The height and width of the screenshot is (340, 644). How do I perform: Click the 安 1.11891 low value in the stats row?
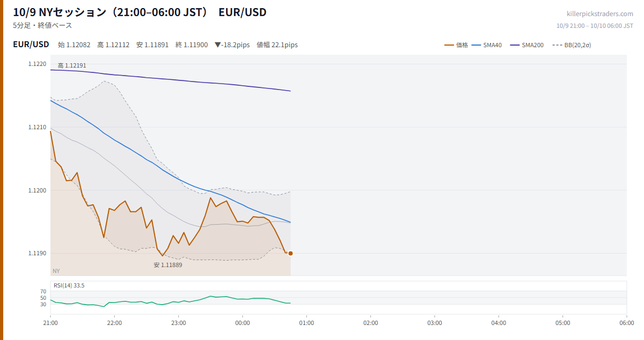click(x=152, y=45)
